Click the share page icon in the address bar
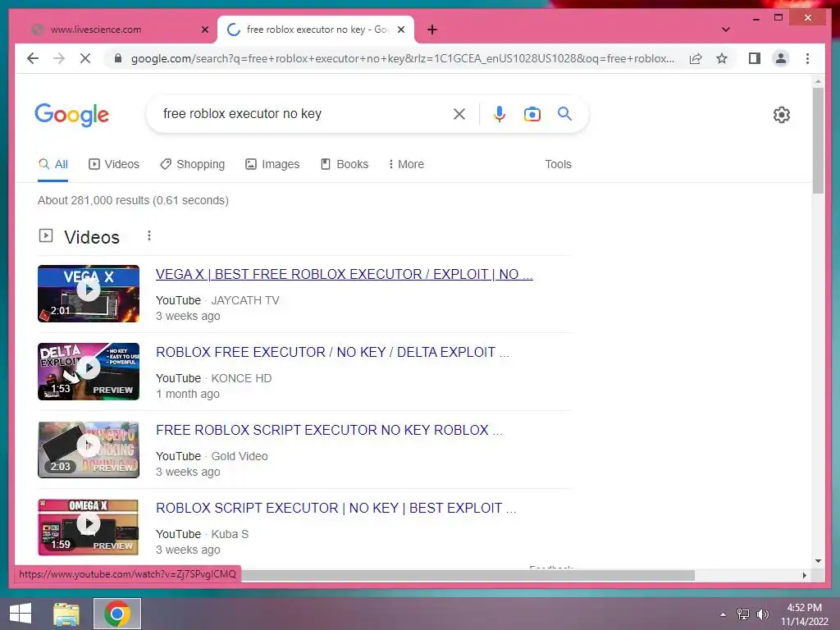 click(x=696, y=58)
